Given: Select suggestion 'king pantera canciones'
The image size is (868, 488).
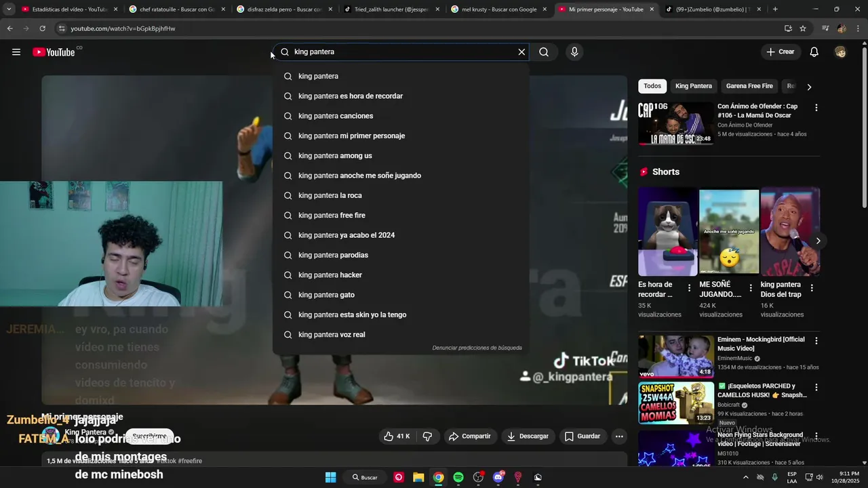Looking at the screenshot, I should point(400,116).
